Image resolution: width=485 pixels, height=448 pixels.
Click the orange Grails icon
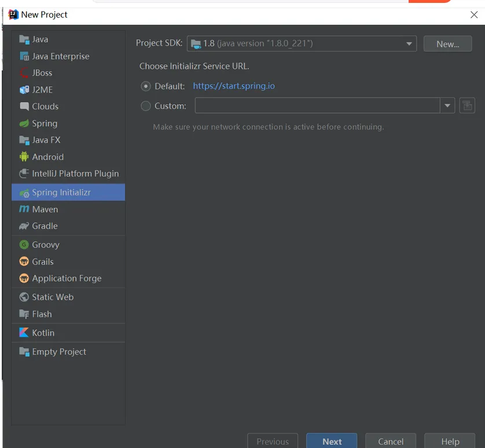(24, 262)
